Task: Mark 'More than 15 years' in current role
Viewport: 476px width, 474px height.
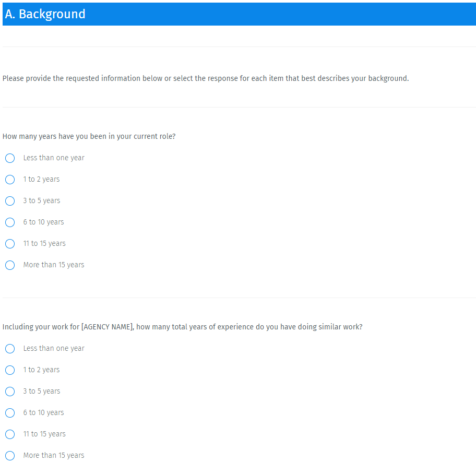Action: (10, 265)
